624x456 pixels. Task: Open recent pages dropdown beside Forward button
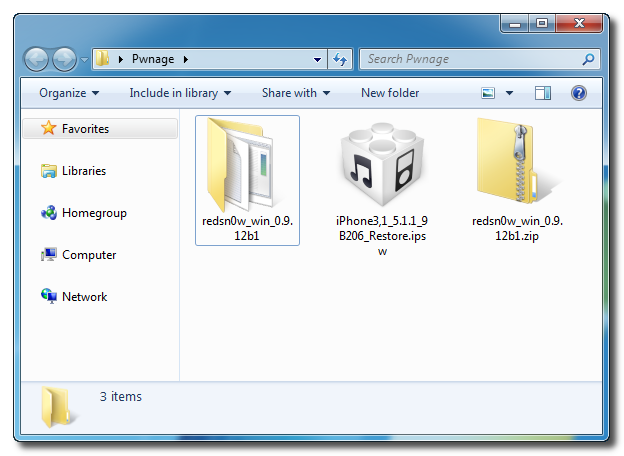click(x=84, y=60)
